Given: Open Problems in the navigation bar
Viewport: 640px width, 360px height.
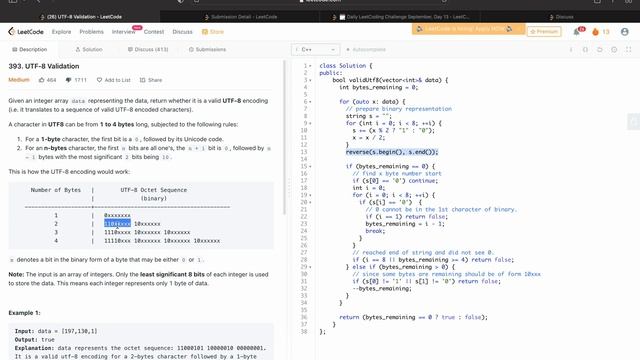Looking at the screenshot, I should tap(91, 31).
